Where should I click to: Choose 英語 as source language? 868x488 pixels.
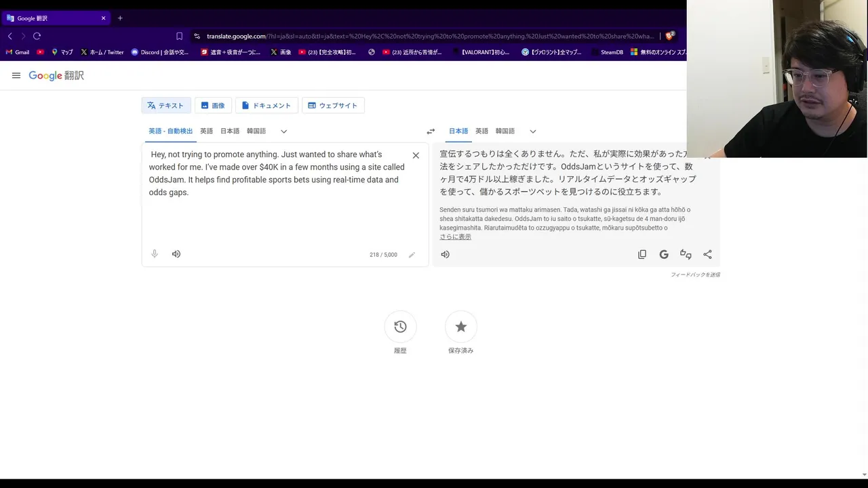tap(206, 131)
